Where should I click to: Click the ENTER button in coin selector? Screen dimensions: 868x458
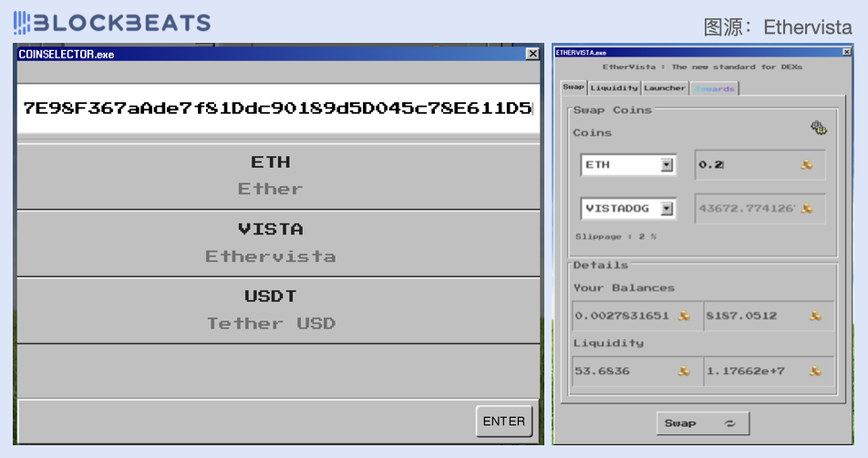(x=503, y=422)
